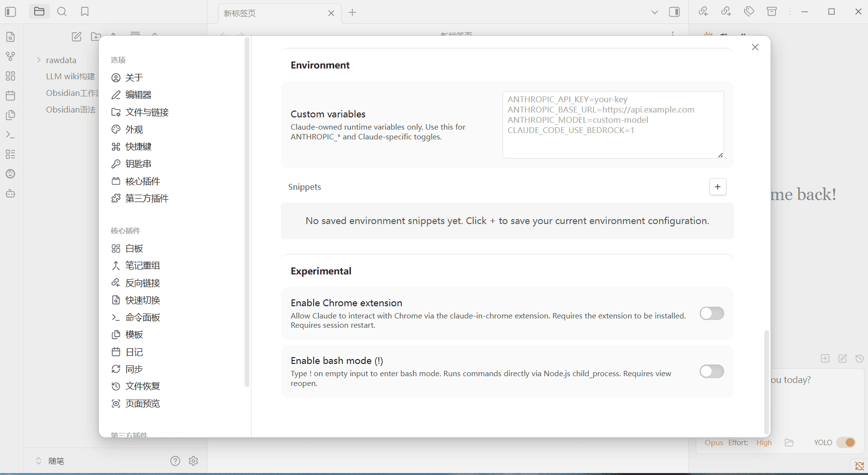Open vault switcher next to 随笔
This screenshot has width=868, height=475.
click(x=39, y=461)
